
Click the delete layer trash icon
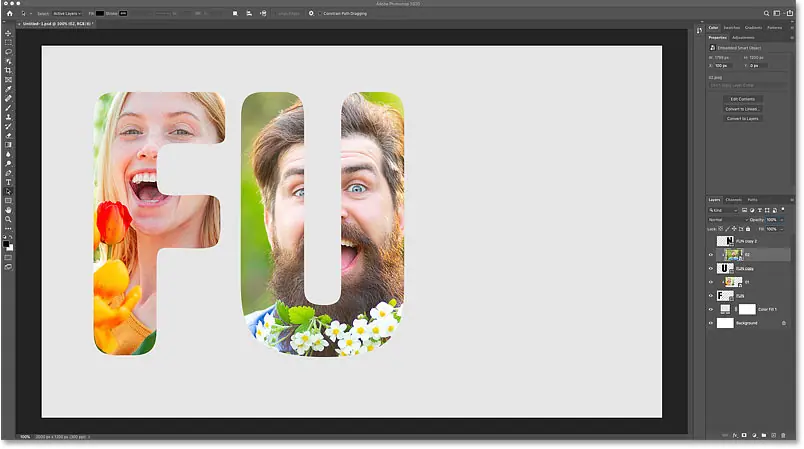coord(783,436)
